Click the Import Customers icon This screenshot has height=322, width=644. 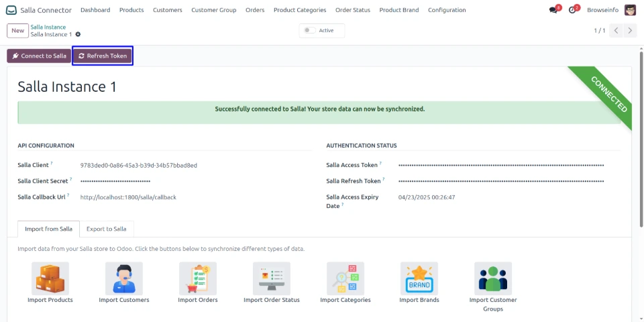click(124, 278)
